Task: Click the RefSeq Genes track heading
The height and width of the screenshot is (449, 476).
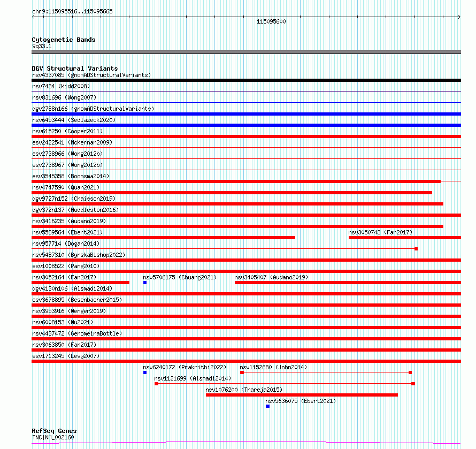Action: (54, 431)
